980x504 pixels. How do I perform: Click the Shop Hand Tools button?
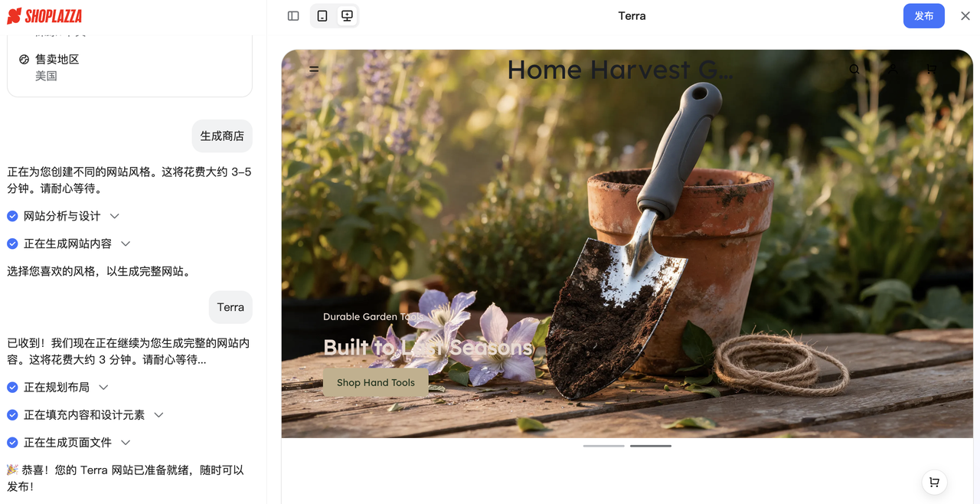pos(376,382)
